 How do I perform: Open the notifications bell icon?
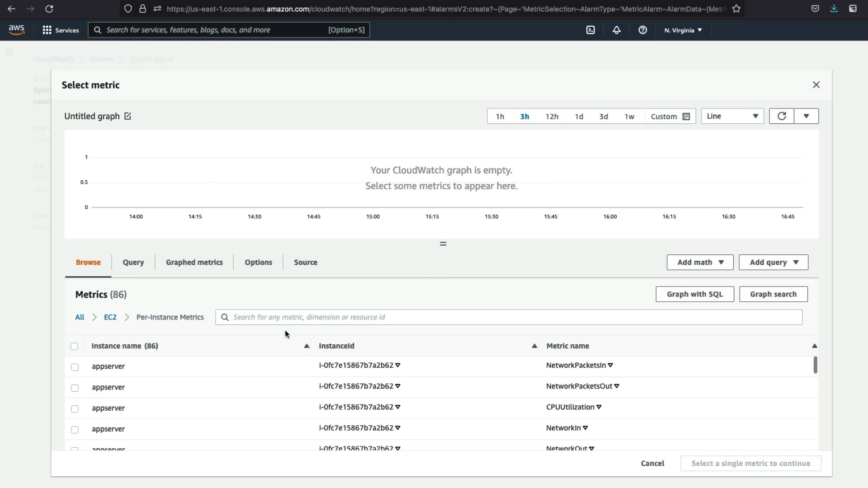click(616, 30)
